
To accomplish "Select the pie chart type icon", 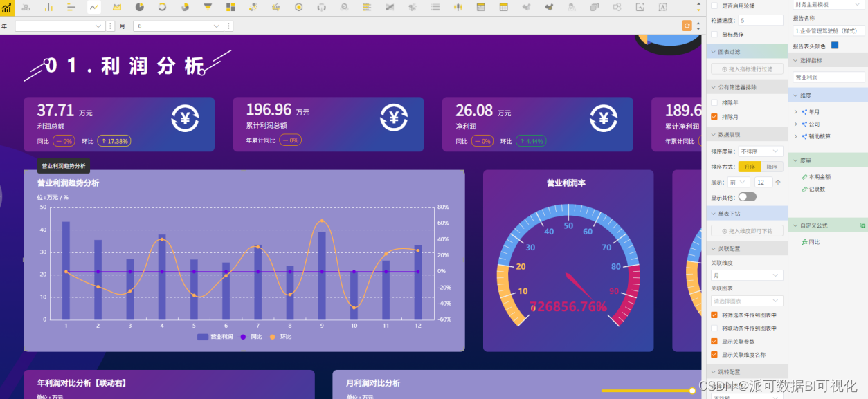I will [140, 7].
